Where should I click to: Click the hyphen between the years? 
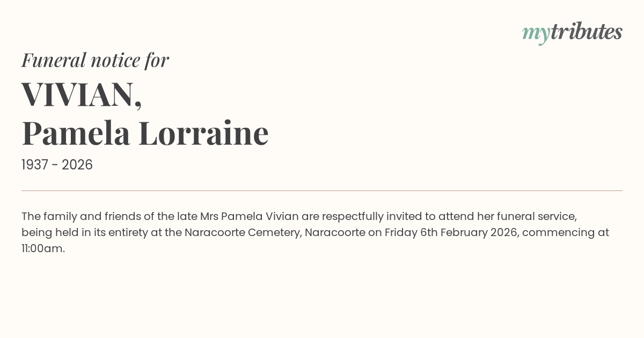coord(55,165)
